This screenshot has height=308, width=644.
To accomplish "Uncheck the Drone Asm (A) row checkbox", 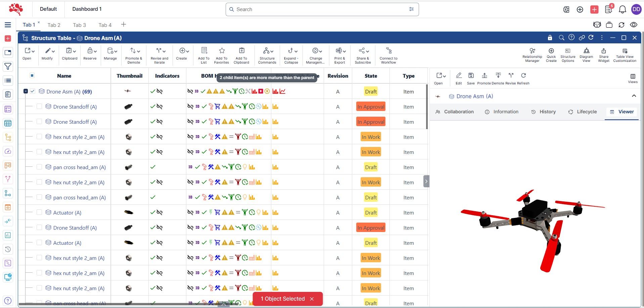I will 33,91.
